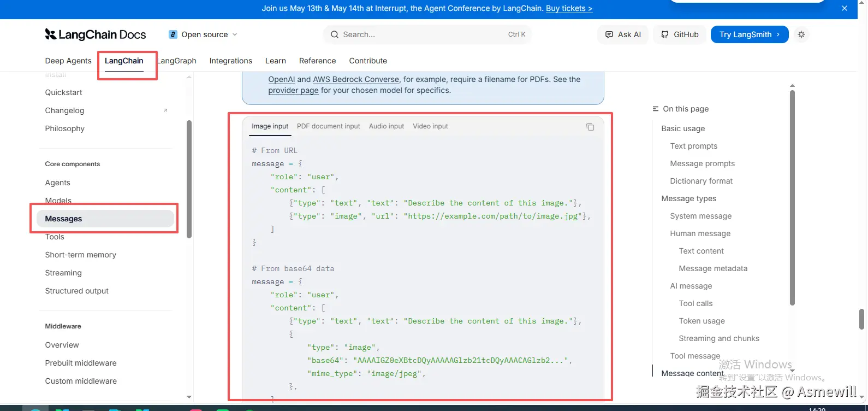Image resolution: width=868 pixels, height=411 pixels.
Task: Jump to Text prompts section
Action: point(694,146)
